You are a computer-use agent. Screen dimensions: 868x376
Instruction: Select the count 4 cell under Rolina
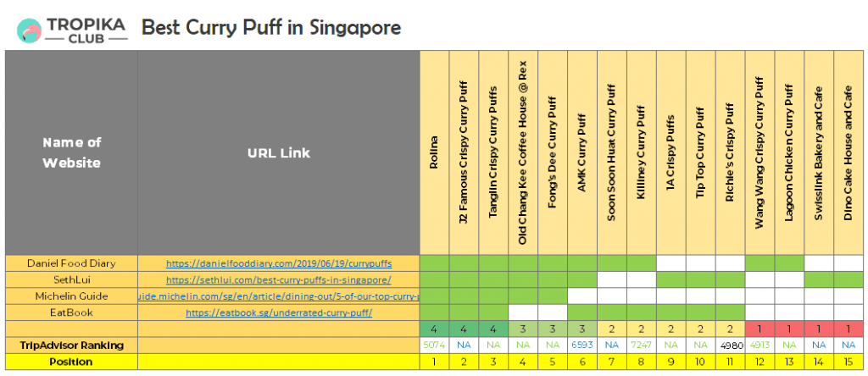pos(435,329)
